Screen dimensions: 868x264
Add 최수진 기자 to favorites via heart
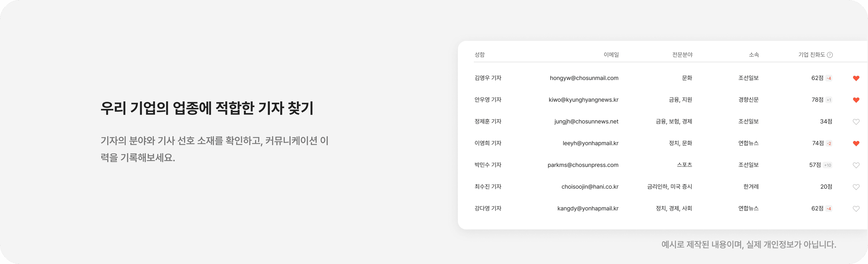[856, 187]
